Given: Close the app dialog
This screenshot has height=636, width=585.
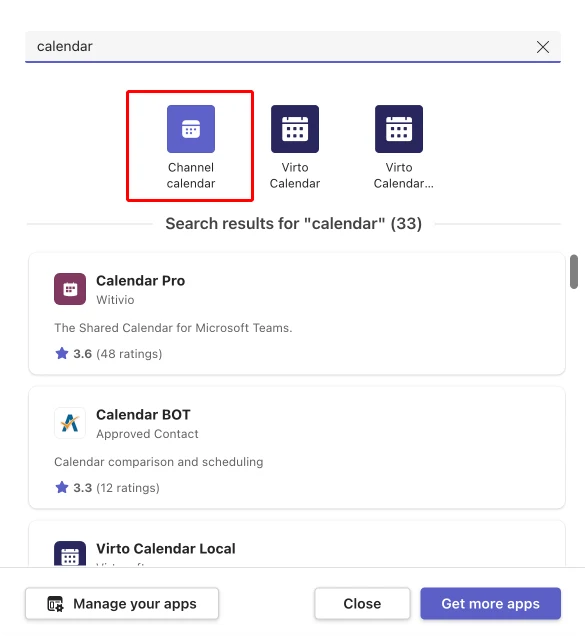Looking at the screenshot, I should 362,604.
